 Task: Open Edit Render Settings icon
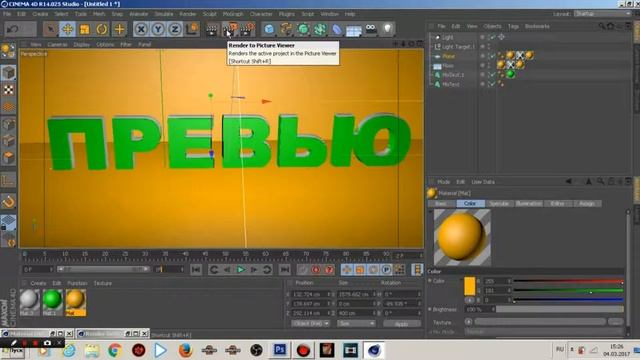[x=248, y=29]
